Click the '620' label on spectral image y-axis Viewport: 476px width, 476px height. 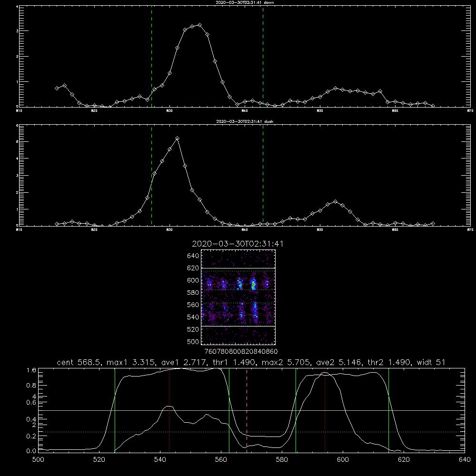pyautogui.click(x=193, y=268)
